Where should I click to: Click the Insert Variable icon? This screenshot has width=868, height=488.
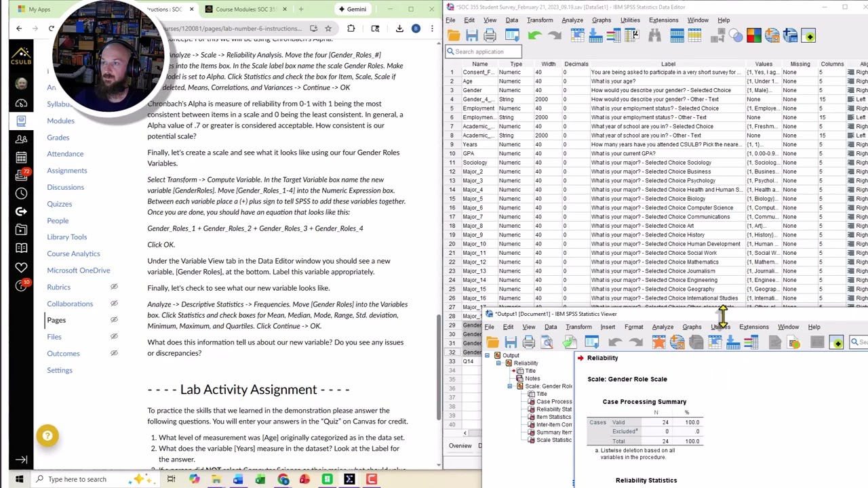[x=695, y=36]
